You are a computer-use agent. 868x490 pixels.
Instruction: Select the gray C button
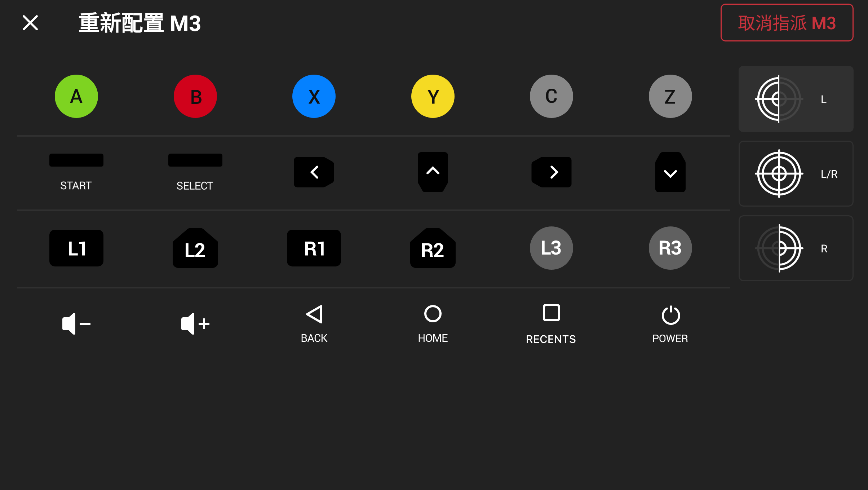click(x=552, y=96)
